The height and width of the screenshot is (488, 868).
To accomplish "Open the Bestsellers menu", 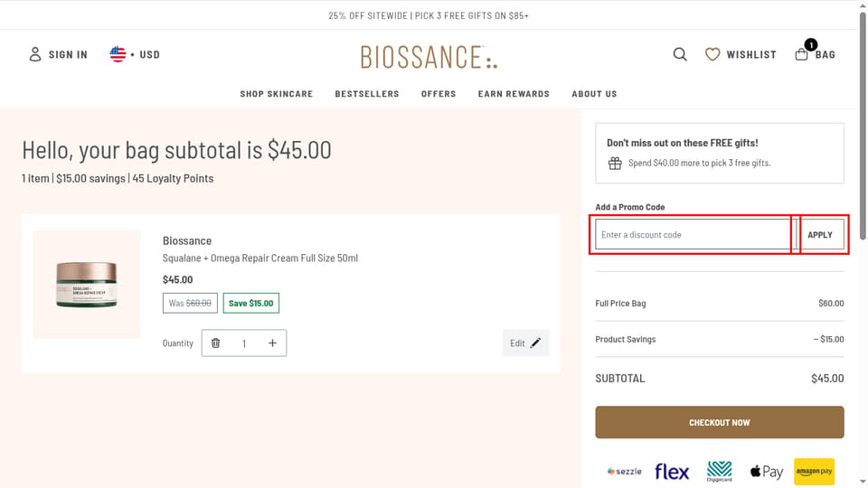I will (367, 94).
